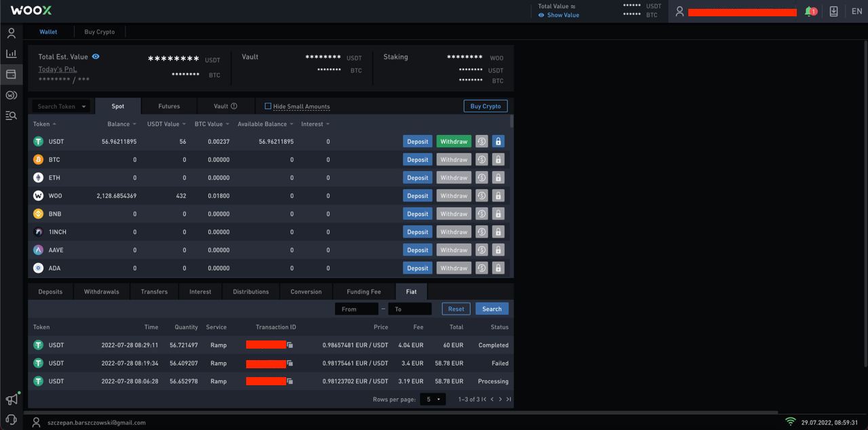Copy transaction ID of Processing row
The width and height of the screenshot is (868, 430).
pos(290,381)
